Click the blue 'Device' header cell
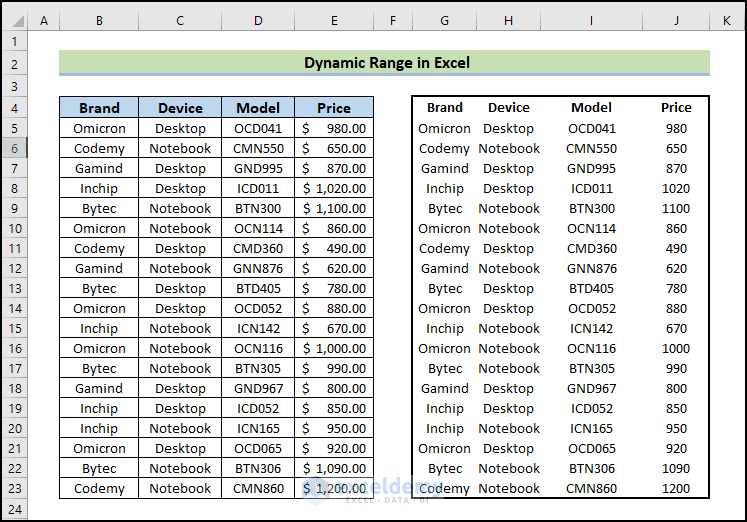The height and width of the screenshot is (522, 747). click(x=180, y=108)
